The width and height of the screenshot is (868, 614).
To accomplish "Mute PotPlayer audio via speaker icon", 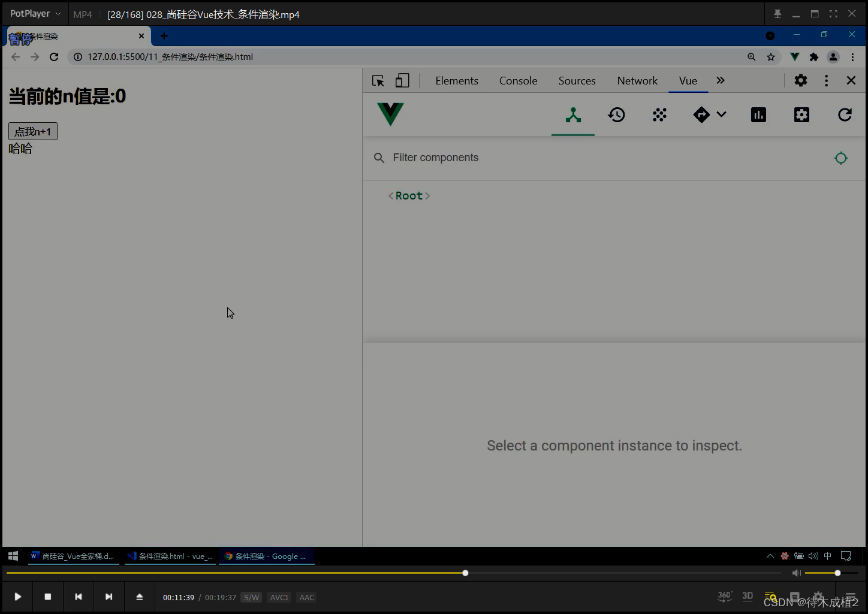I will tap(796, 573).
